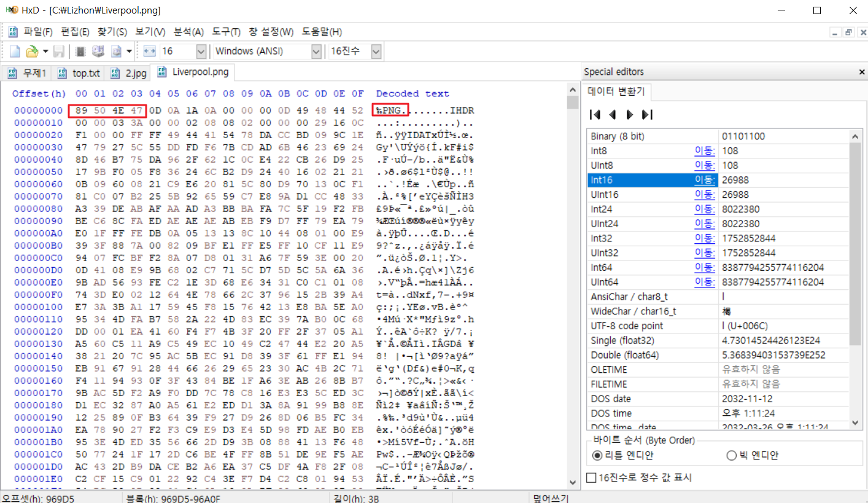
Task: Close the Special editors panel
Action: 861,72
